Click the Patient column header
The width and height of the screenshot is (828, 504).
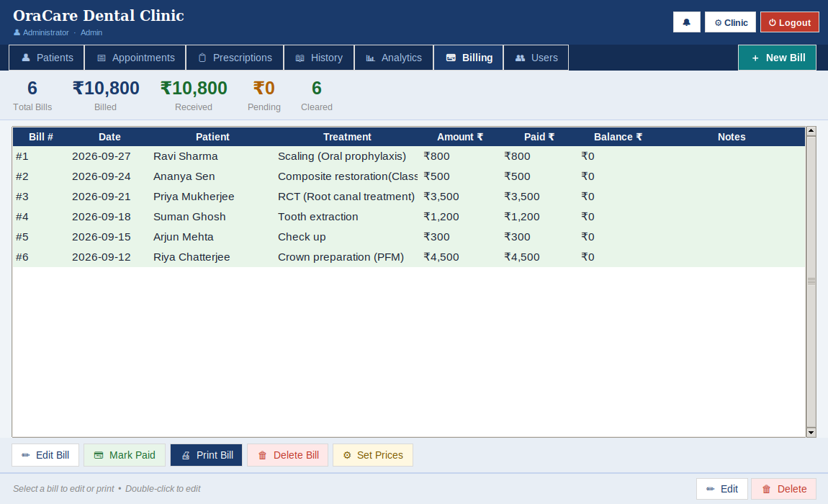[x=212, y=137]
